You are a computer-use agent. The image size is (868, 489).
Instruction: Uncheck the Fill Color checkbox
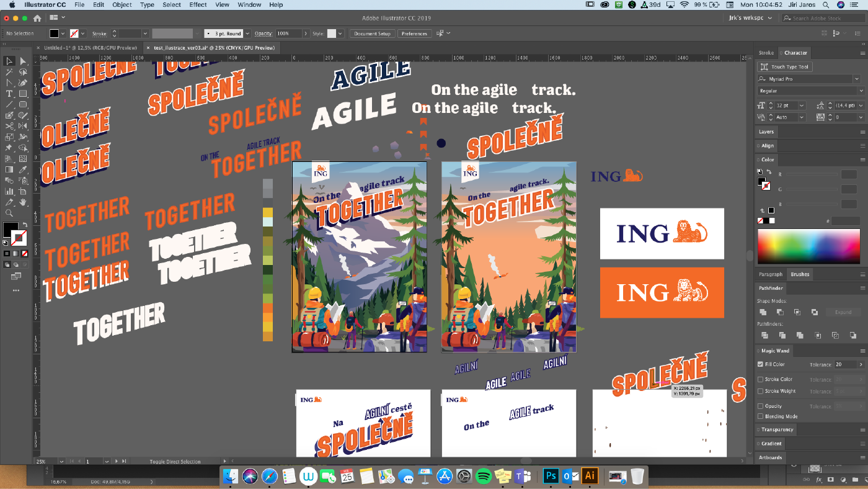pos(760,364)
